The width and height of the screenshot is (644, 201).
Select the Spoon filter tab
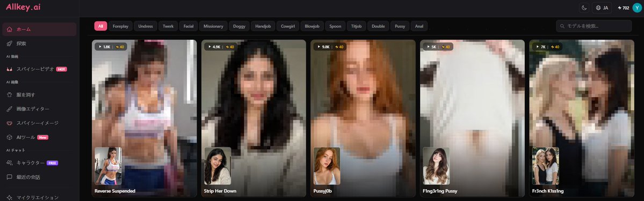click(335, 26)
